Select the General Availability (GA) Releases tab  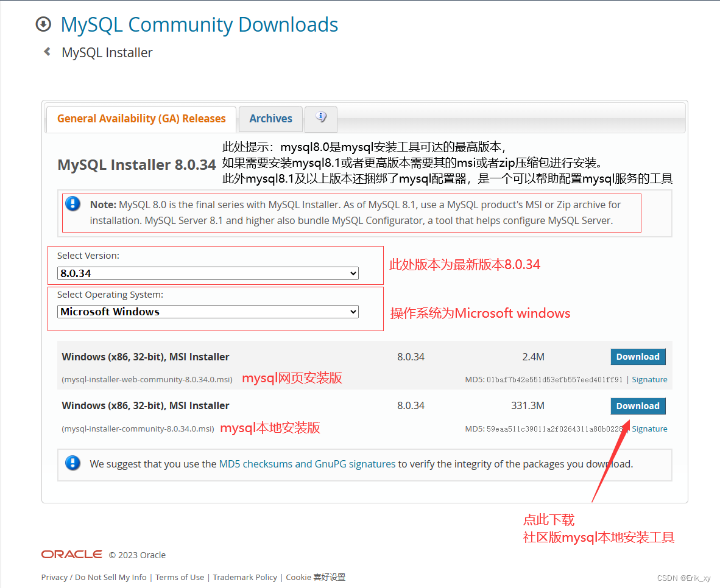(x=141, y=119)
